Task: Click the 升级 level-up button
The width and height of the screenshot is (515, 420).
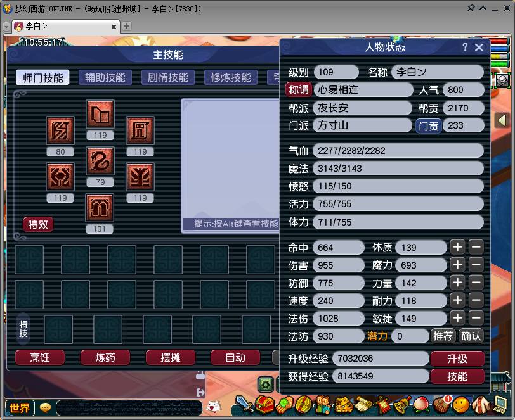Action: (x=457, y=359)
